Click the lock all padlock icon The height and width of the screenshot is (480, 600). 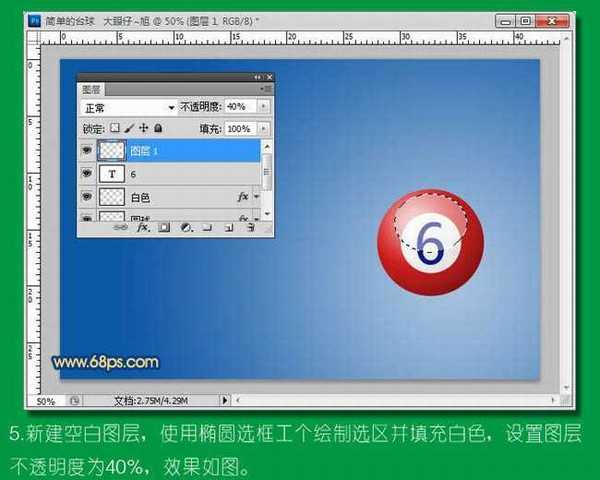click(x=158, y=129)
